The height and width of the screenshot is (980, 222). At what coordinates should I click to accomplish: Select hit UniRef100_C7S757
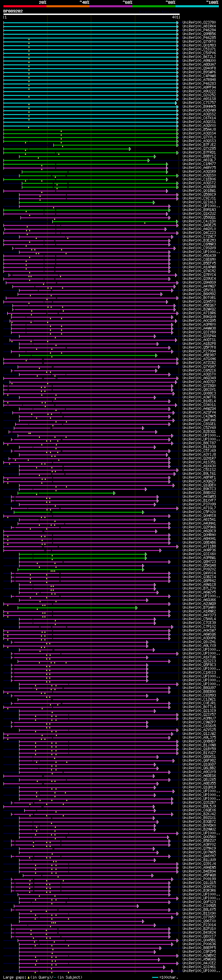[199, 103]
